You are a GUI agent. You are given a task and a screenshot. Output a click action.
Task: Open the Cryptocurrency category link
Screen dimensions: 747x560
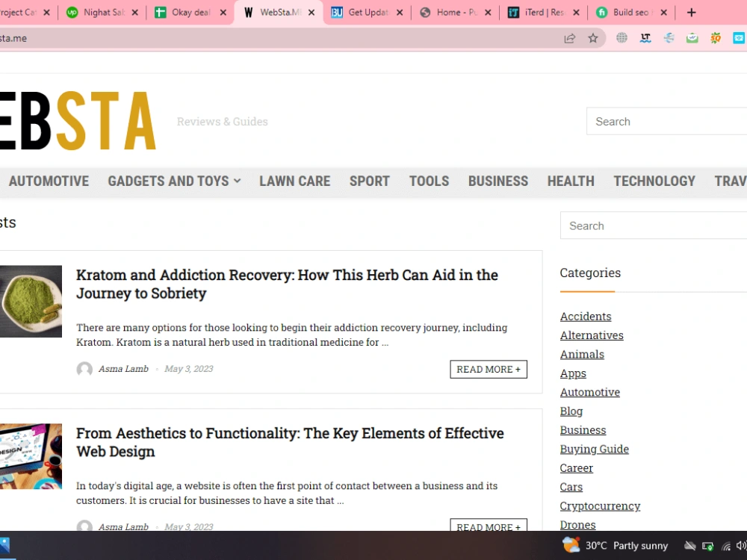pos(601,505)
